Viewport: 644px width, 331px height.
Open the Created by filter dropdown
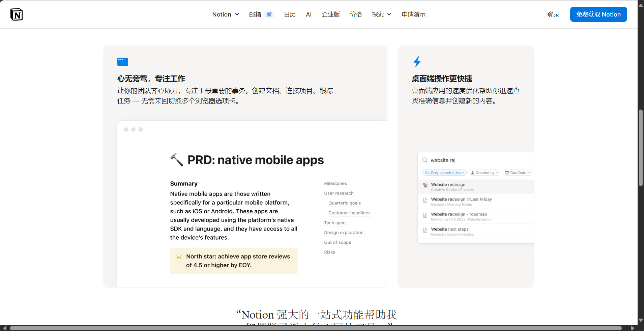[x=485, y=173]
